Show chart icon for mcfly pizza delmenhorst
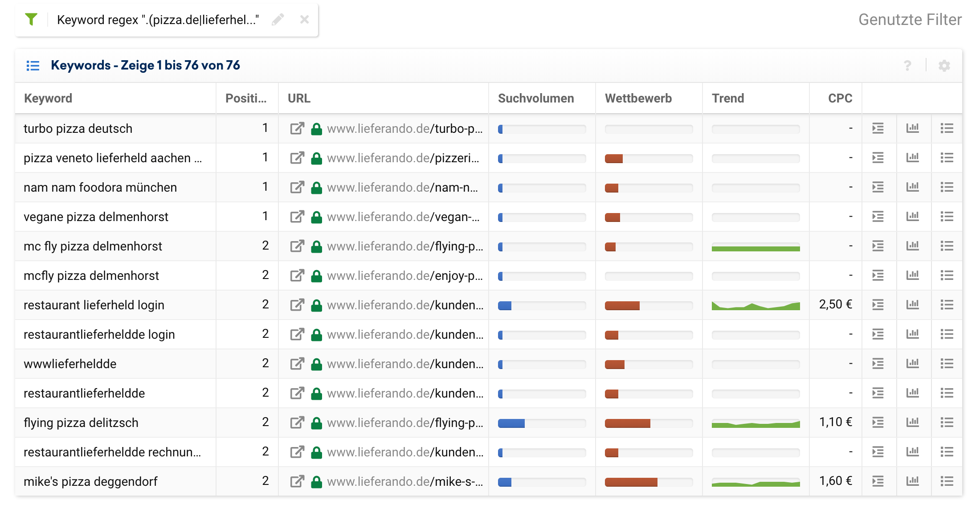 click(x=912, y=275)
